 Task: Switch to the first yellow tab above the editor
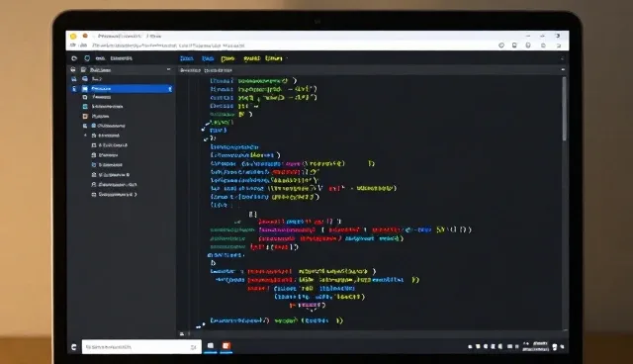pyautogui.click(x=227, y=59)
